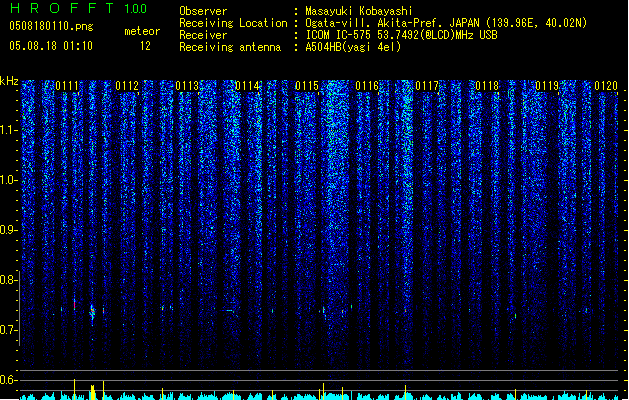Click the 0113 time marker

click(187, 86)
